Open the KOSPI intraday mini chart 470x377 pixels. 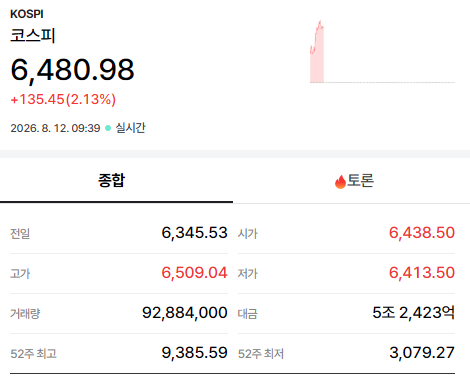point(382,52)
